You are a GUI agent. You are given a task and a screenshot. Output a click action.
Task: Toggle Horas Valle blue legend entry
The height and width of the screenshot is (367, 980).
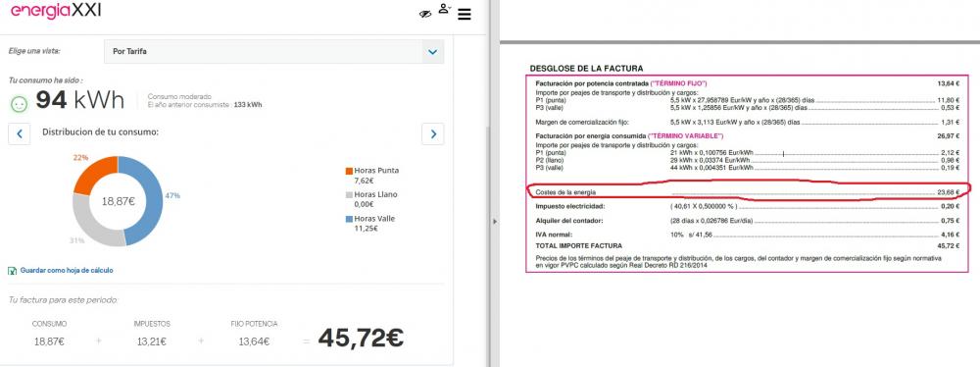(x=370, y=224)
